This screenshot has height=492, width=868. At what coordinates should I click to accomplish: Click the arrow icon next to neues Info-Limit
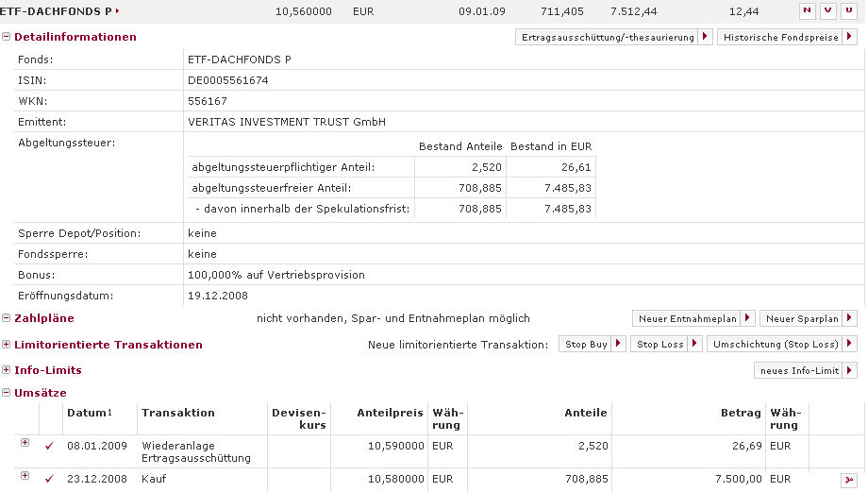pos(851,371)
